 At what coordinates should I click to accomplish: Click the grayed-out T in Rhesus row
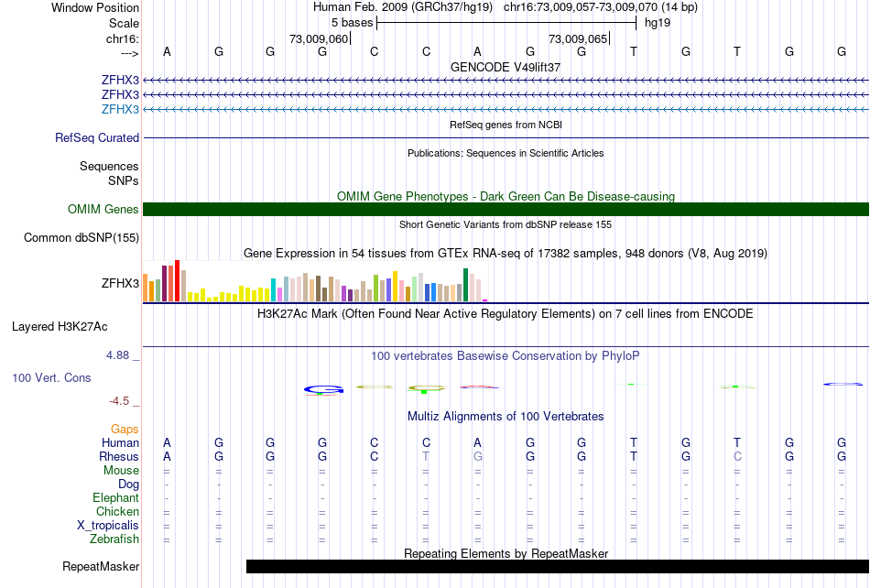pyautogui.click(x=426, y=456)
